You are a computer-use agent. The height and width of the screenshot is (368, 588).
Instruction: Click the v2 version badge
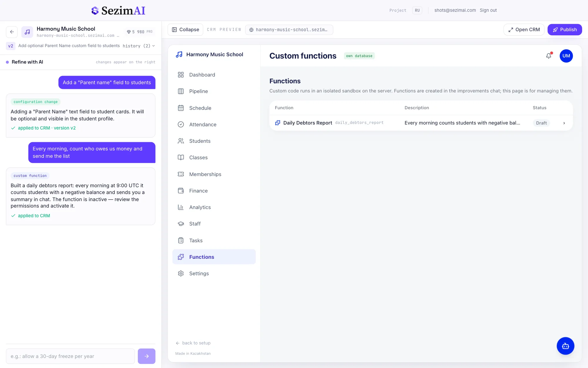(11, 46)
